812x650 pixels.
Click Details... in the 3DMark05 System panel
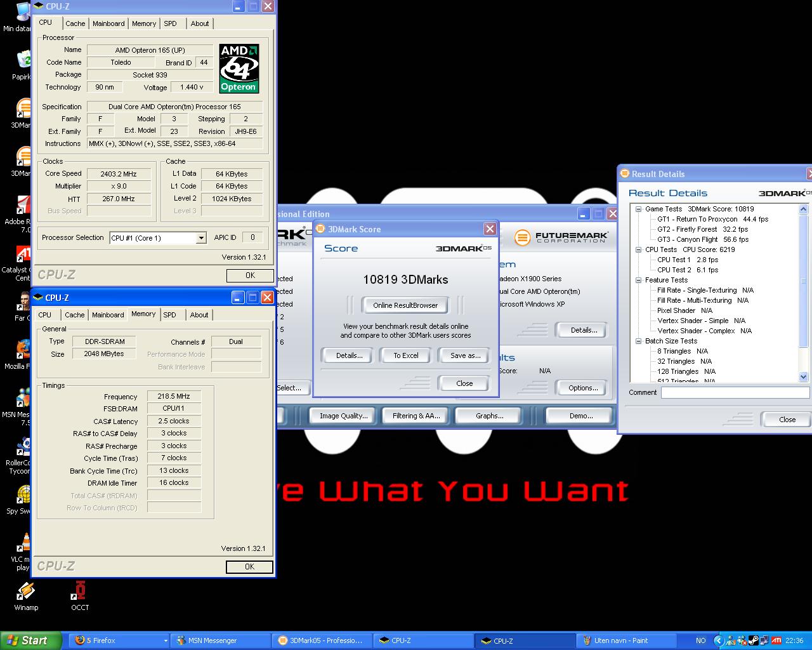click(x=584, y=330)
